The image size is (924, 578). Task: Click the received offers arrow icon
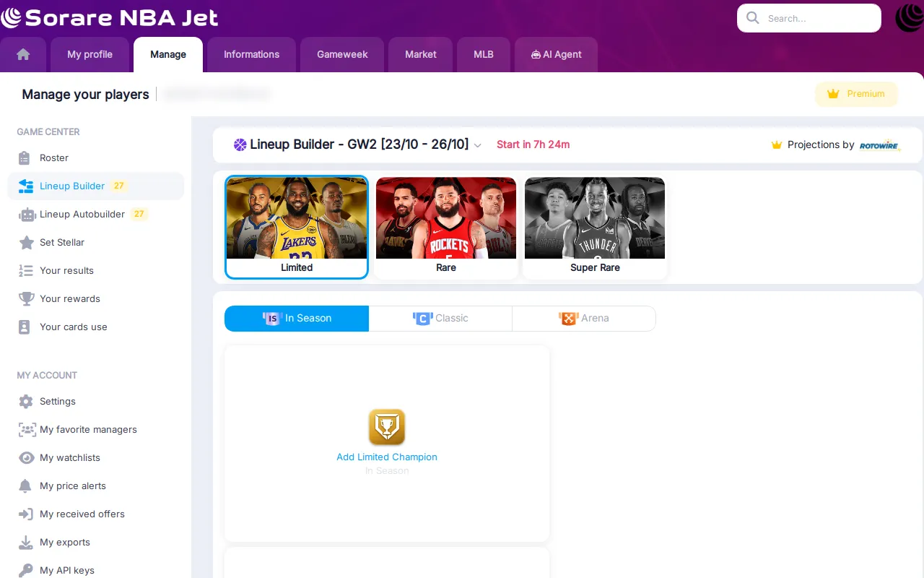coord(26,514)
